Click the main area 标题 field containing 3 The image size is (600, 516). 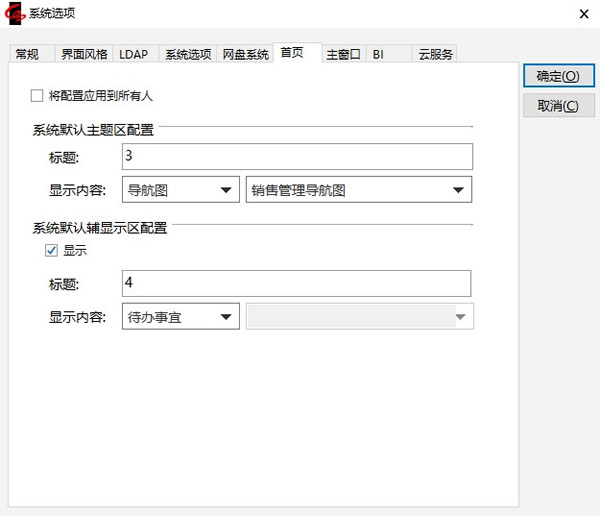coord(297,157)
